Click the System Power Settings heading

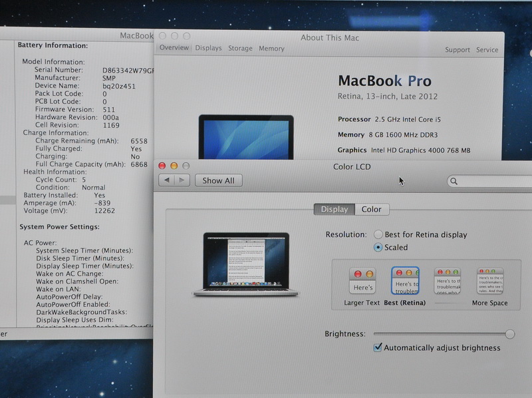(59, 226)
